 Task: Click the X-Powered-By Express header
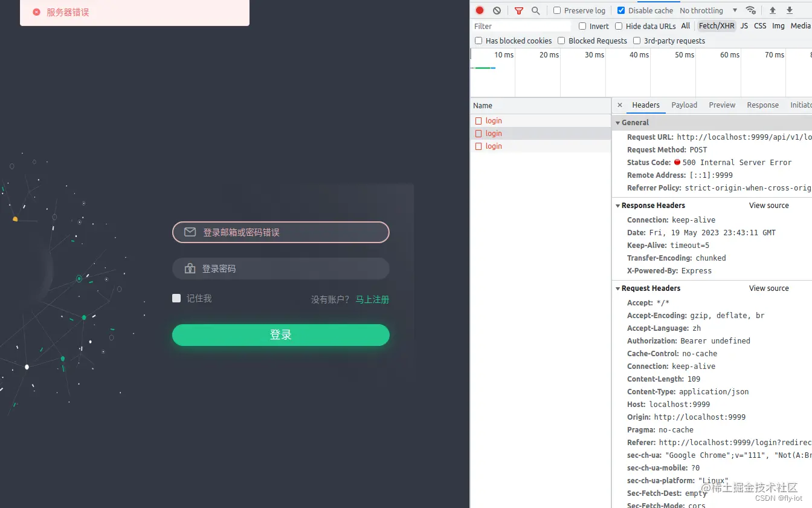tap(669, 271)
